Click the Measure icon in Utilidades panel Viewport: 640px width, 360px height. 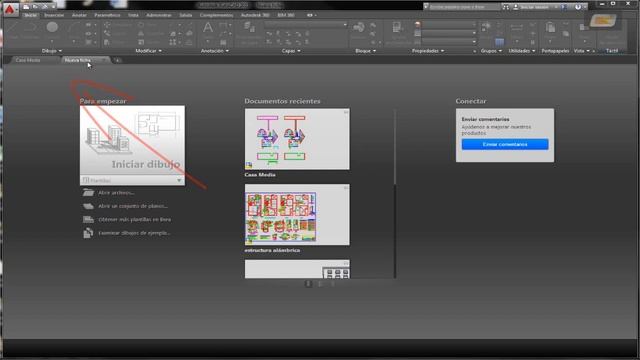(517, 28)
